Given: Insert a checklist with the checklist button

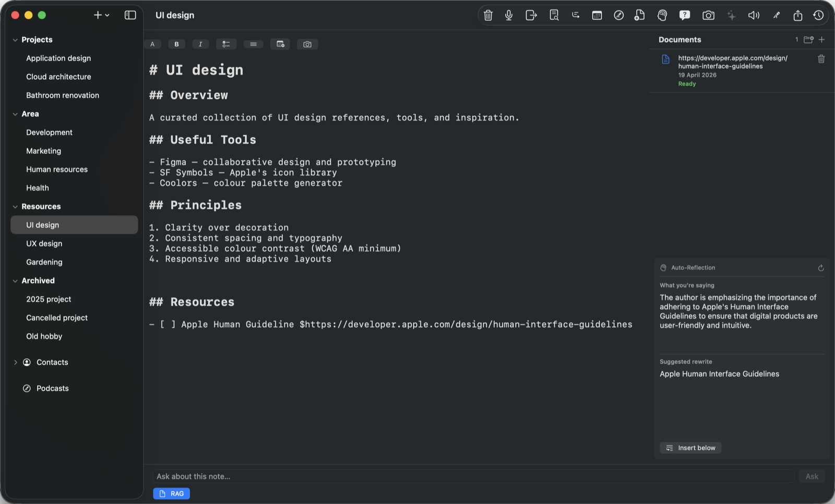Looking at the screenshot, I should coord(226,44).
